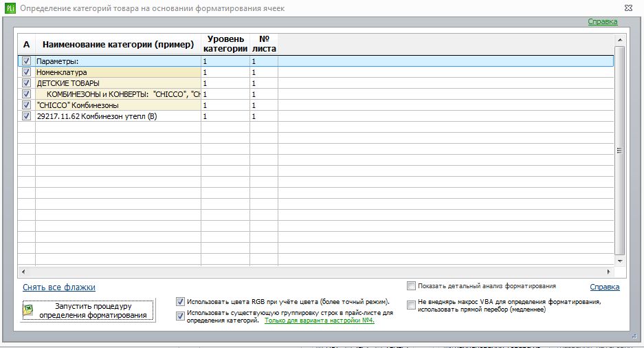Click horizontal scrollbar left arrow
Viewport: 644px width, 348px height.
[x=23, y=272]
